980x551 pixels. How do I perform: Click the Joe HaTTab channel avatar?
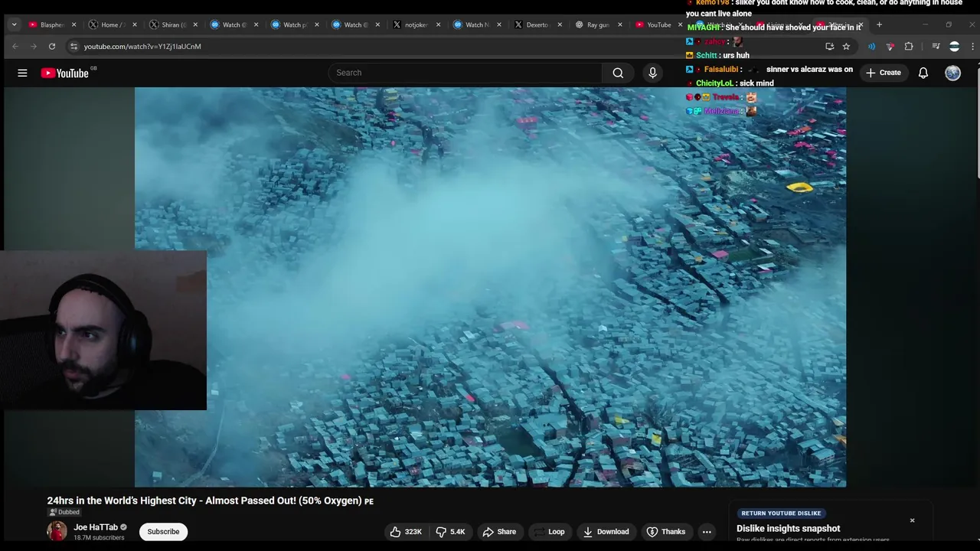coord(57,531)
